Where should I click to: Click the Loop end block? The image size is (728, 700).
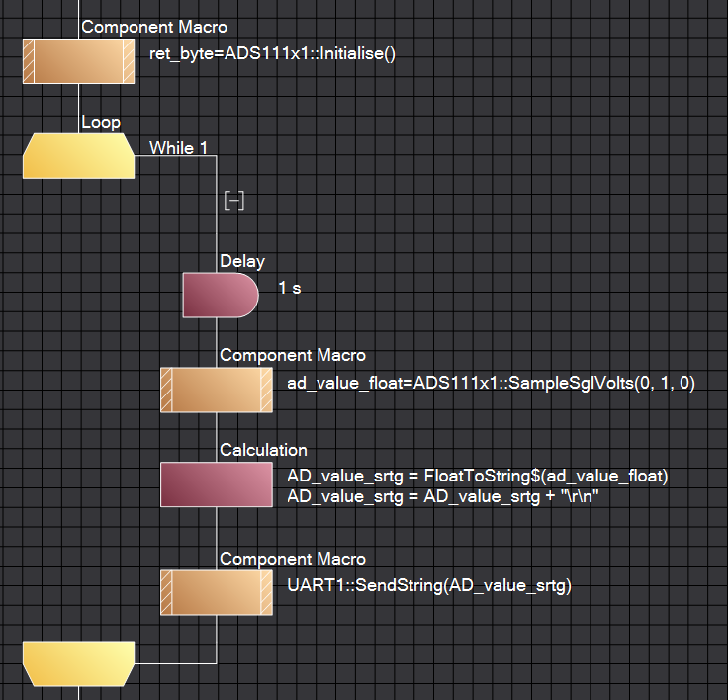tap(78, 662)
